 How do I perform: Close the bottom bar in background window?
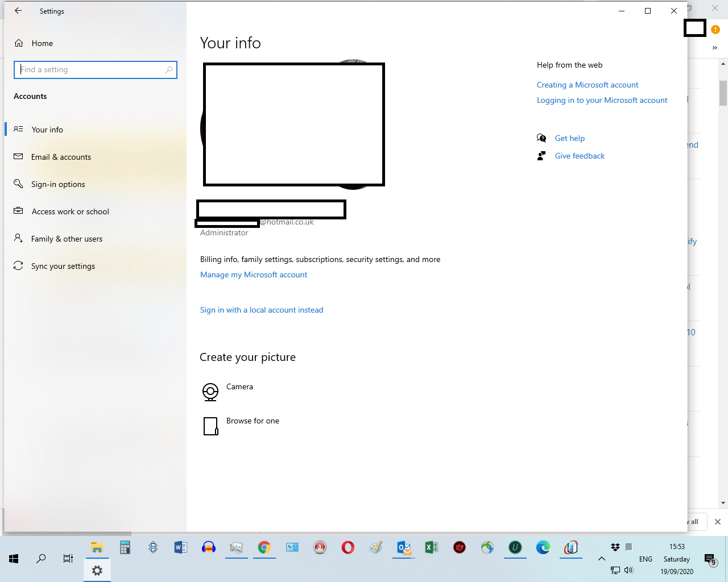(718, 522)
